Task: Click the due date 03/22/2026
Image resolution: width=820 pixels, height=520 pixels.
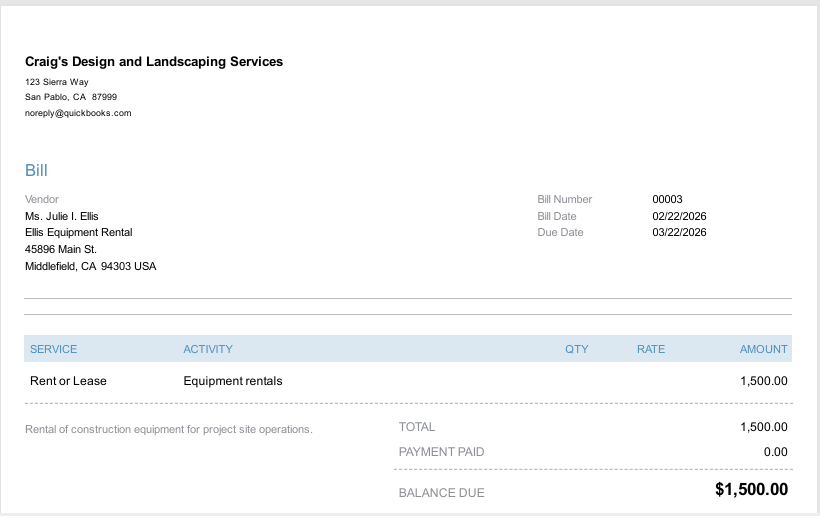Action: point(679,232)
